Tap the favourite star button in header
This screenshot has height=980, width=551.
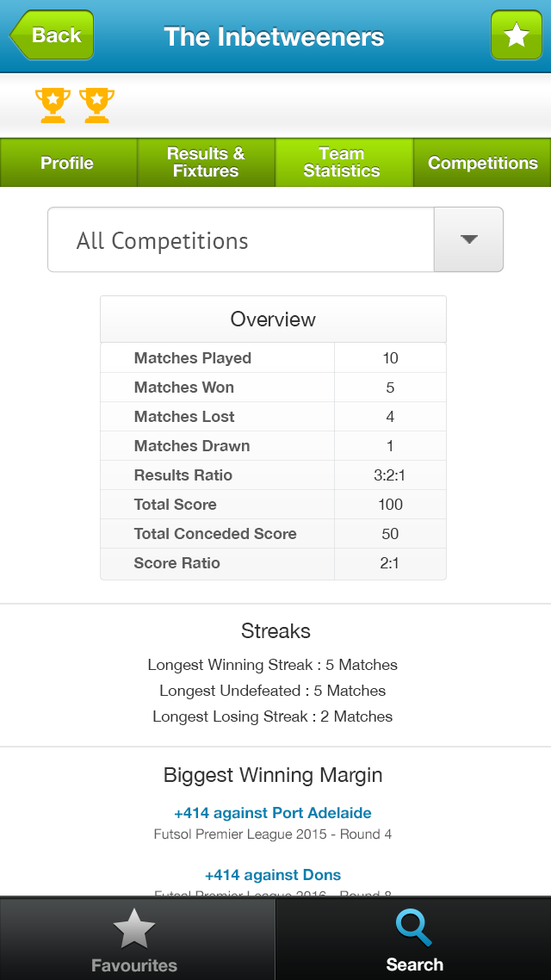(x=516, y=35)
